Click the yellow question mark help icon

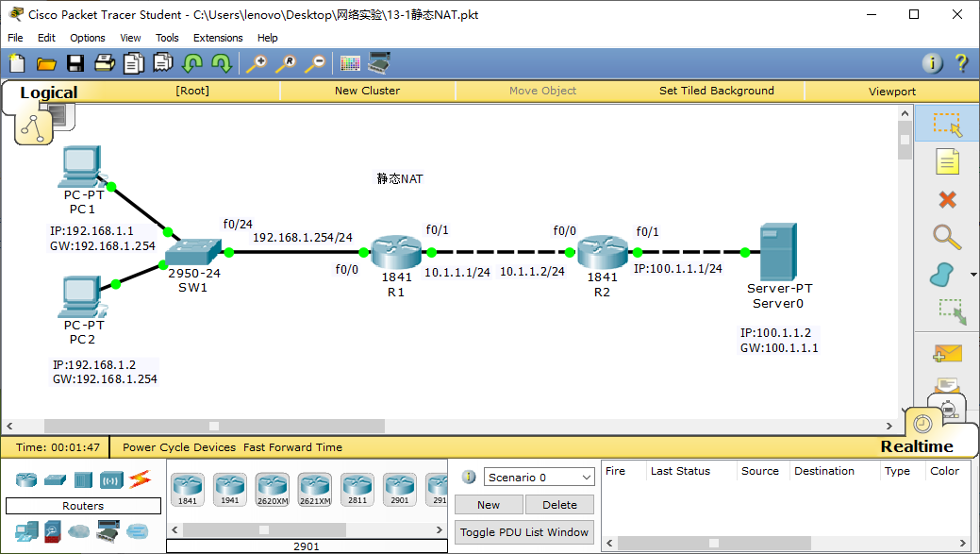962,63
